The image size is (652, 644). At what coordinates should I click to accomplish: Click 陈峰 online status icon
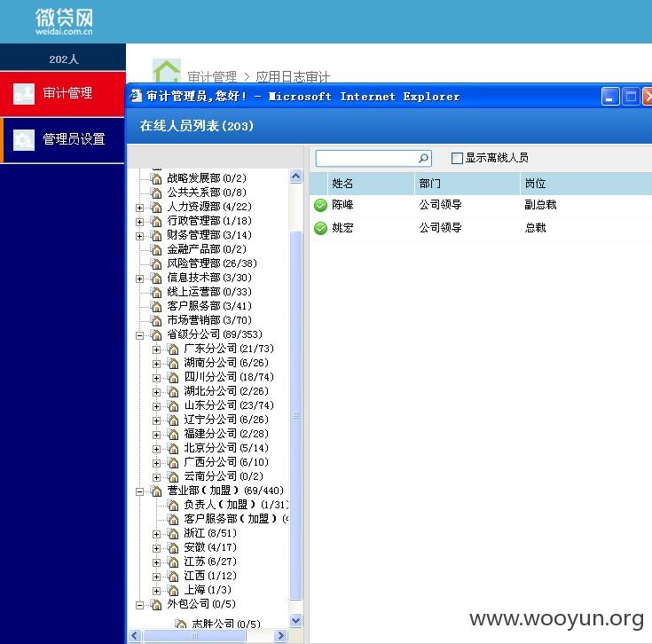click(x=320, y=206)
